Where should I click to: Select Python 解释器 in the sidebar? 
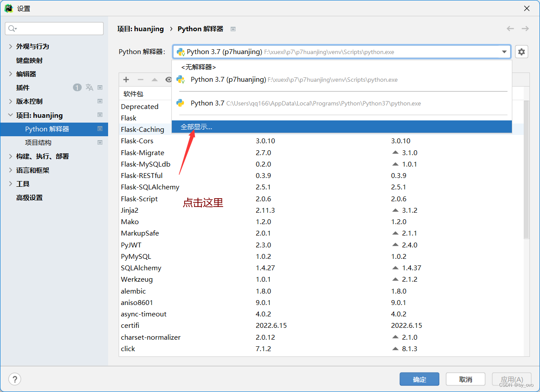coord(54,129)
